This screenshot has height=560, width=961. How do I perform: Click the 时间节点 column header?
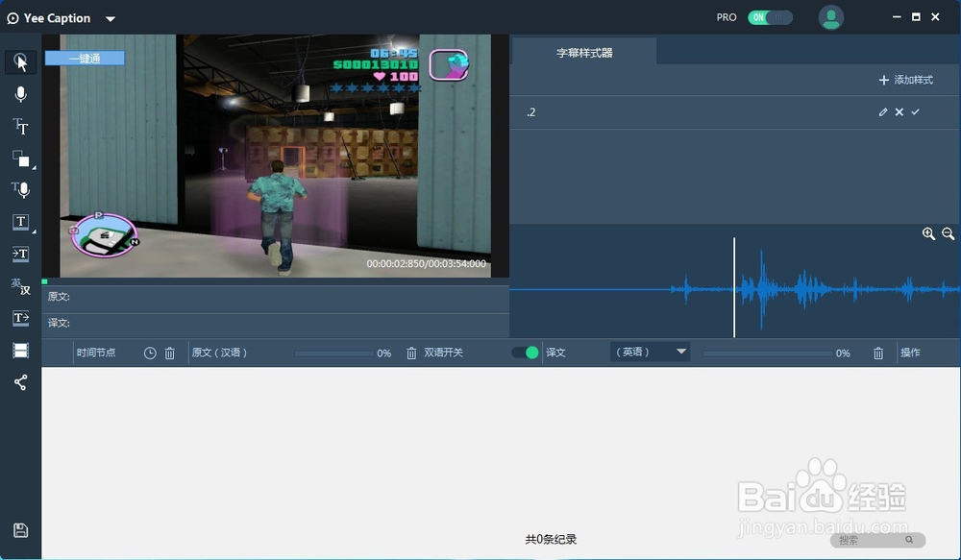[x=96, y=353]
